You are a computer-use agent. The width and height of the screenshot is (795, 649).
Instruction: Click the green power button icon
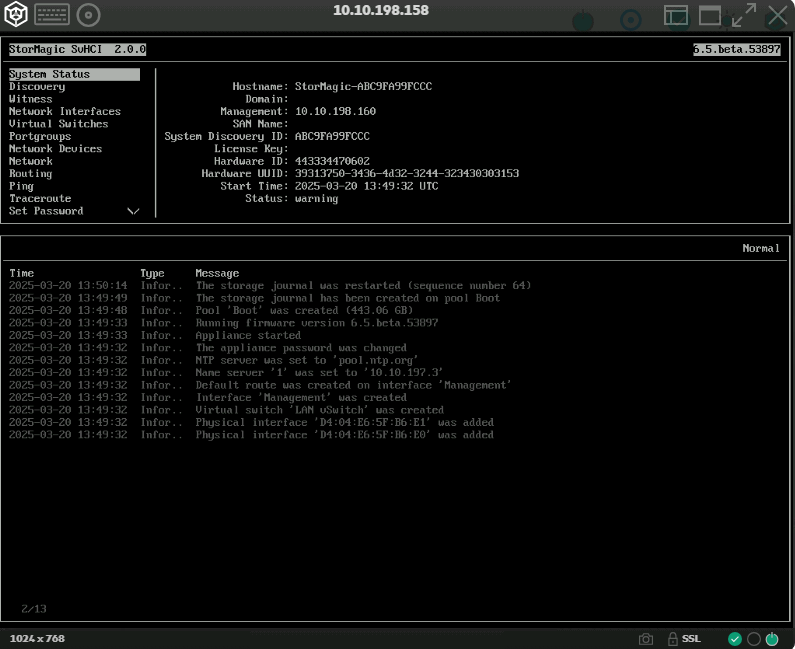772,639
